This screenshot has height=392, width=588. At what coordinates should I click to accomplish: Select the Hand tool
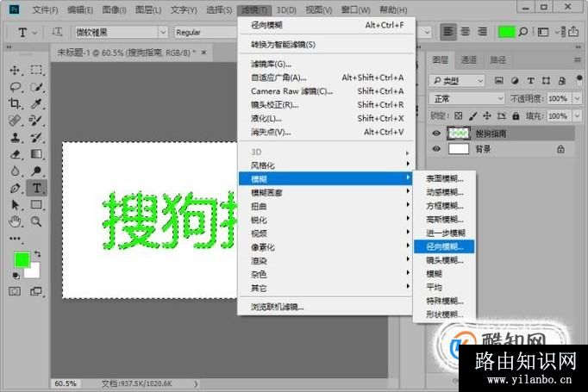15,221
